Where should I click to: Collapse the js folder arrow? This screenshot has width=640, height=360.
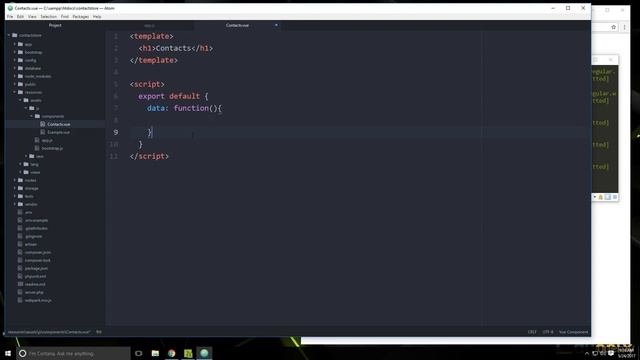click(26, 108)
